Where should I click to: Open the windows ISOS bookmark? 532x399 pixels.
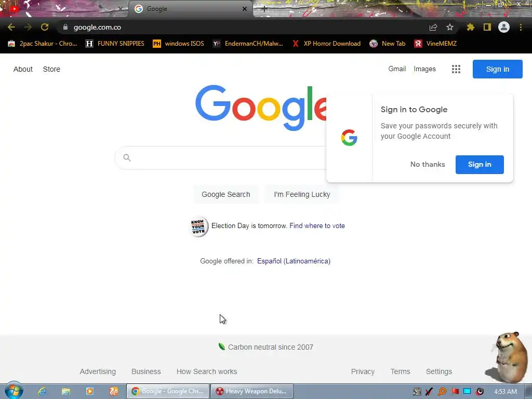point(179,44)
